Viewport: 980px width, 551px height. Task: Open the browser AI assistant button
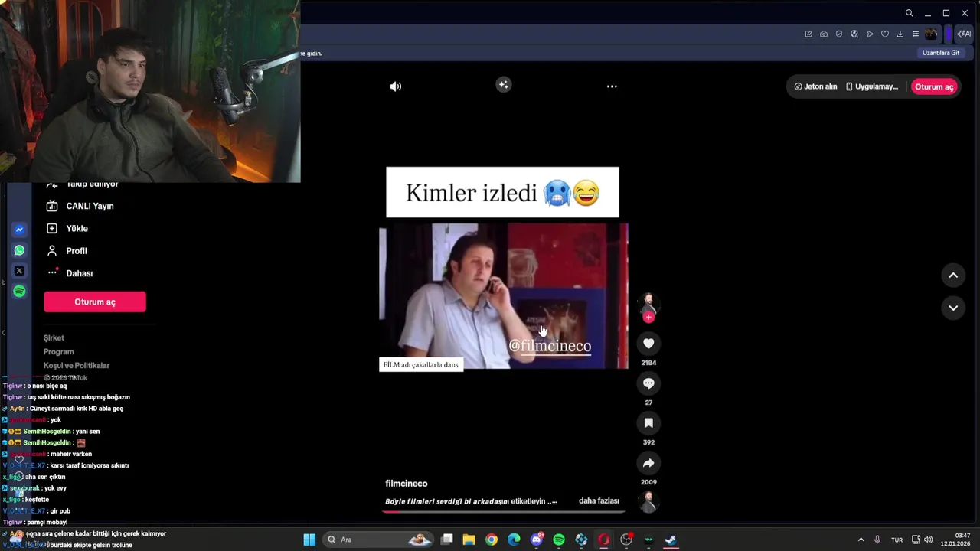tap(964, 34)
